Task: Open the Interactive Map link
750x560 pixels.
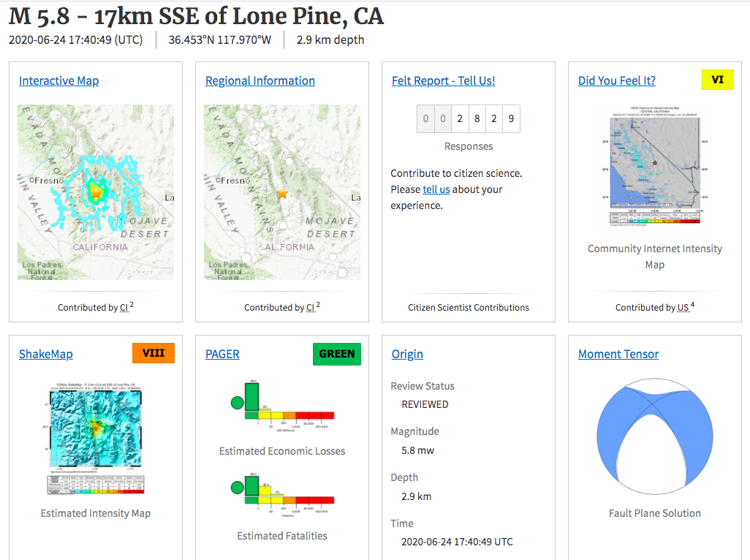Action: (x=58, y=81)
